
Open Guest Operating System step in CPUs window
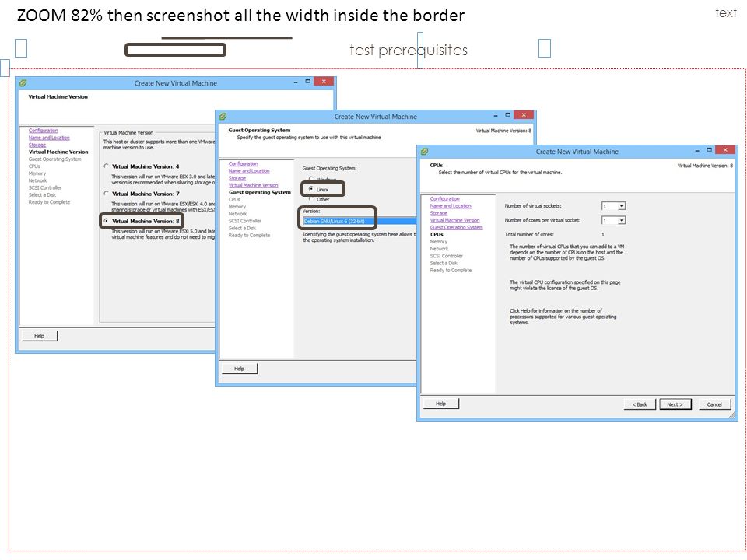tap(456, 227)
